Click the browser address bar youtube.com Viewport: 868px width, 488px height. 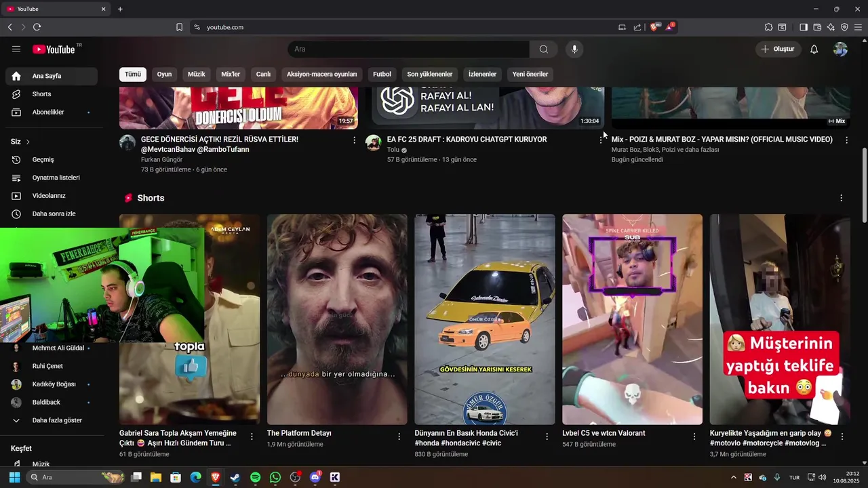224,27
